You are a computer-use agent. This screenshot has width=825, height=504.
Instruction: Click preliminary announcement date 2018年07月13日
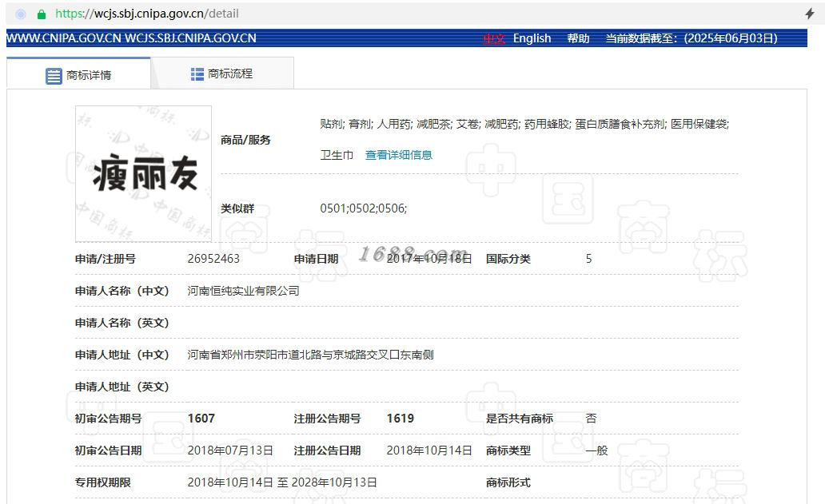(230, 450)
